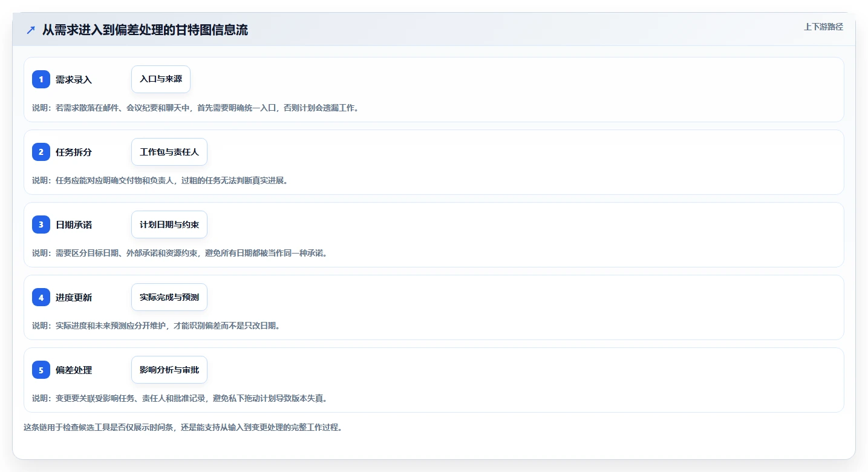This screenshot has height=472, width=868.
Task: Select the 影响分析与审批 chip
Action: [x=169, y=370]
